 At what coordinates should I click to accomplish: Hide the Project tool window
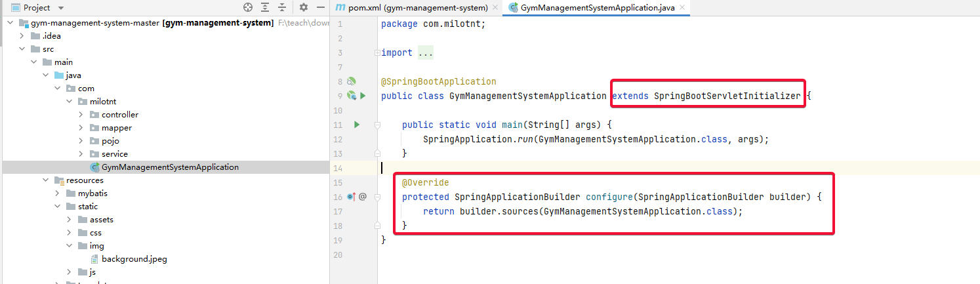(x=320, y=8)
